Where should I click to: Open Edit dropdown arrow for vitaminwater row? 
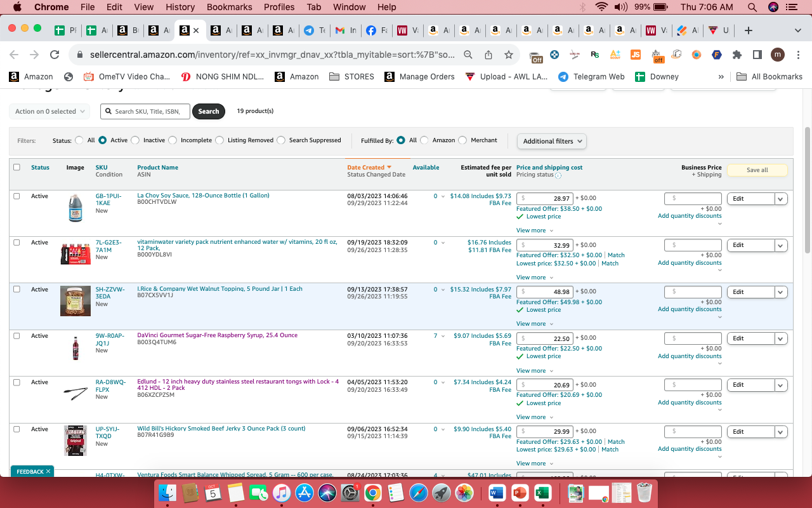click(781, 245)
